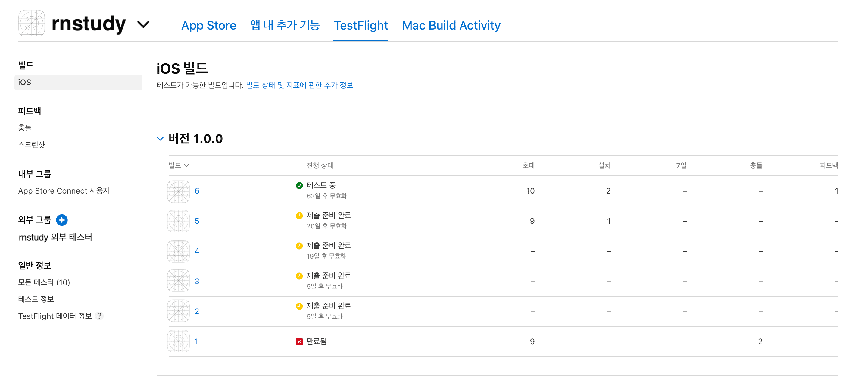Click the red expired status icon for build 1
The height and width of the screenshot is (384, 868).
click(x=299, y=342)
